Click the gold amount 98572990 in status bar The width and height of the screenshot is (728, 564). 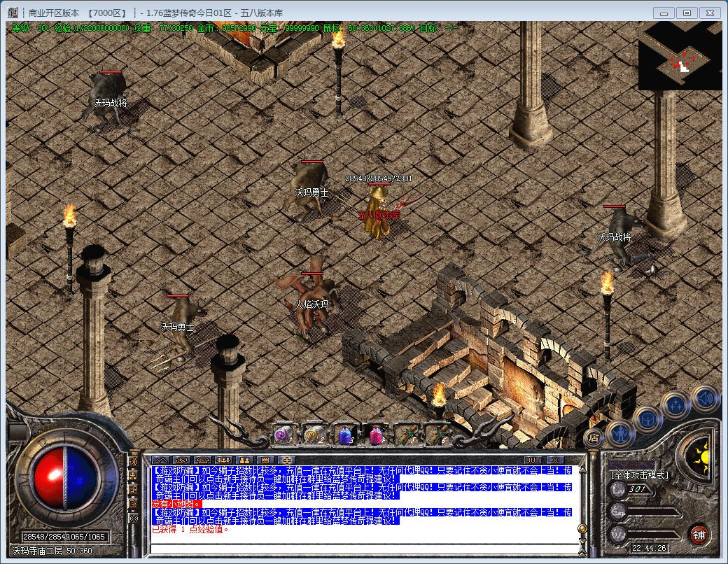(x=239, y=28)
